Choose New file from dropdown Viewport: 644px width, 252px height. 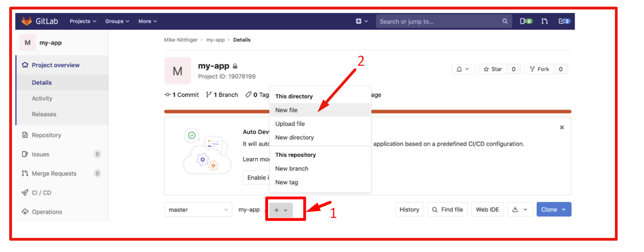320,110
